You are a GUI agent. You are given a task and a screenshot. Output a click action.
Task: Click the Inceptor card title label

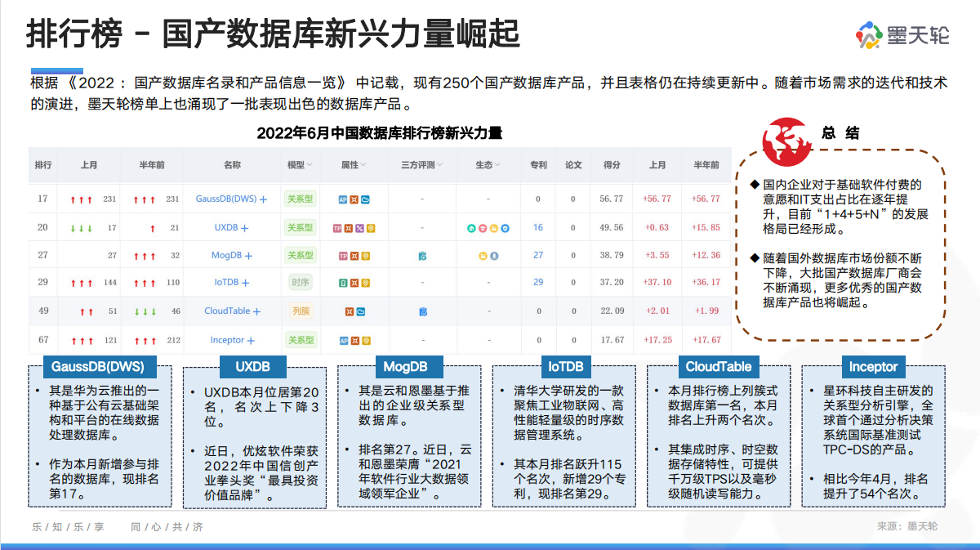point(873,367)
